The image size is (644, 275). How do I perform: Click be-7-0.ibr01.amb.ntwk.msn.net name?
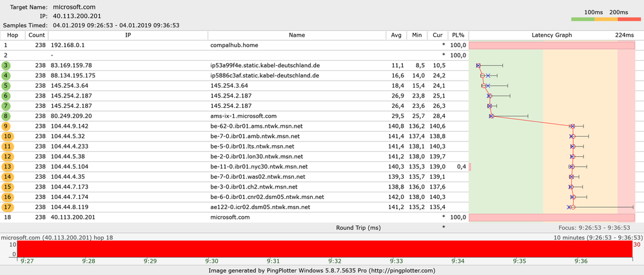(255, 136)
